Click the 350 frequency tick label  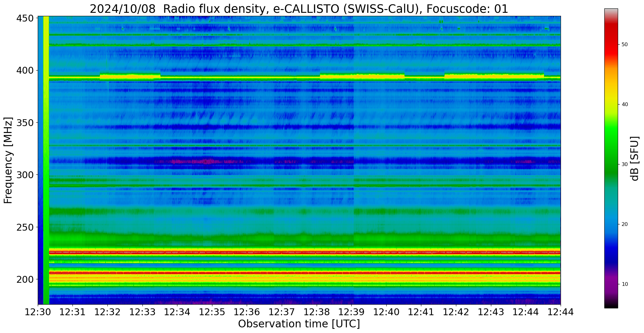coord(25,123)
